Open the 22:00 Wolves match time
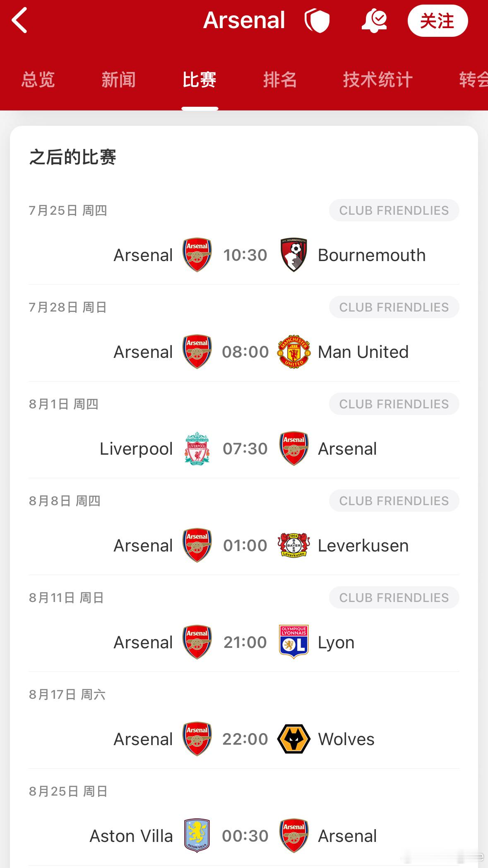The width and height of the screenshot is (488, 868). 245,739
